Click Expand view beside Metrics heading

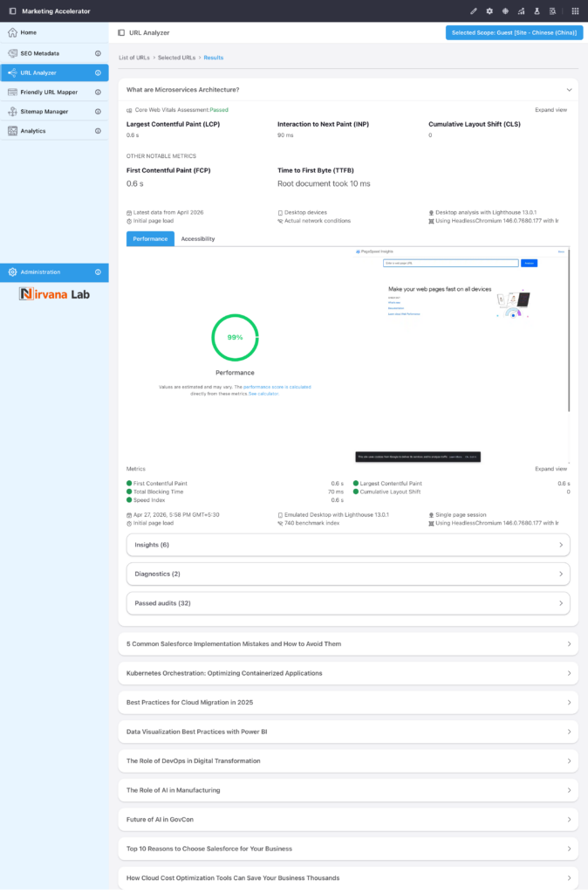tap(550, 469)
